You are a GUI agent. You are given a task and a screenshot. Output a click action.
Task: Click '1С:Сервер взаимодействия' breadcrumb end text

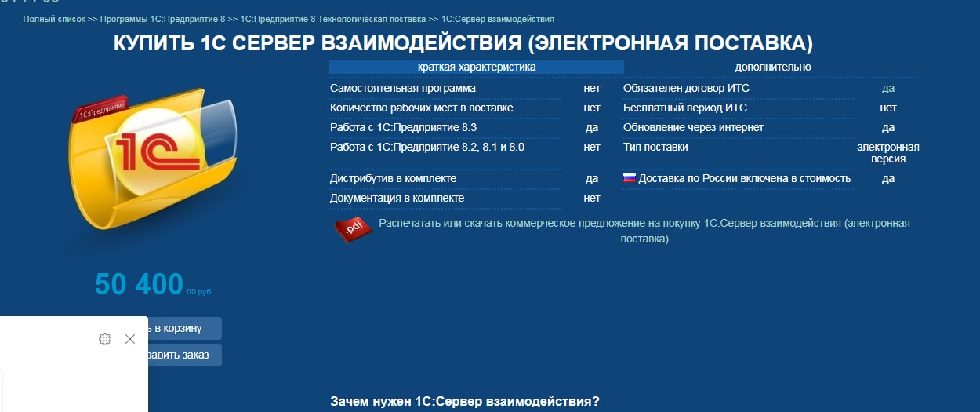pos(498,18)
